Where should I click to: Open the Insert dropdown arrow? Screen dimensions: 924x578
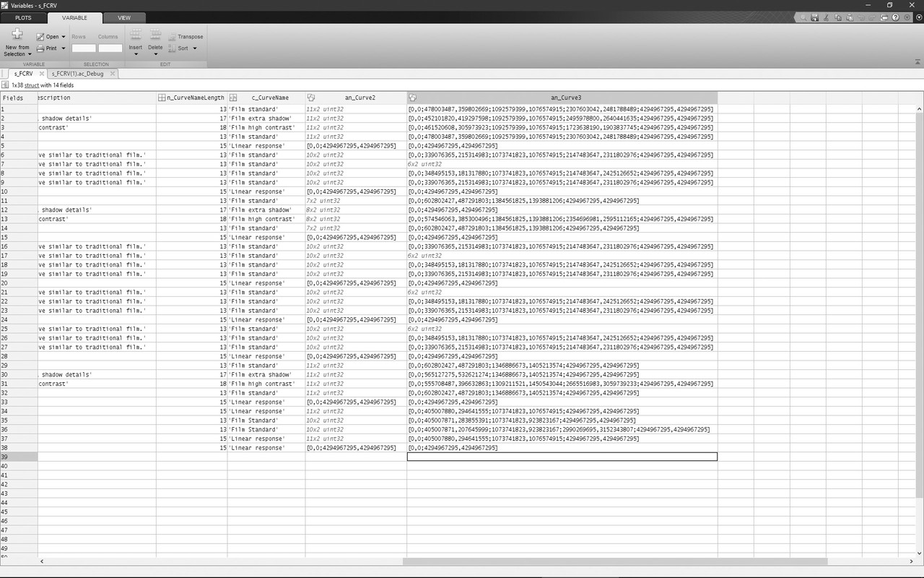135,54
